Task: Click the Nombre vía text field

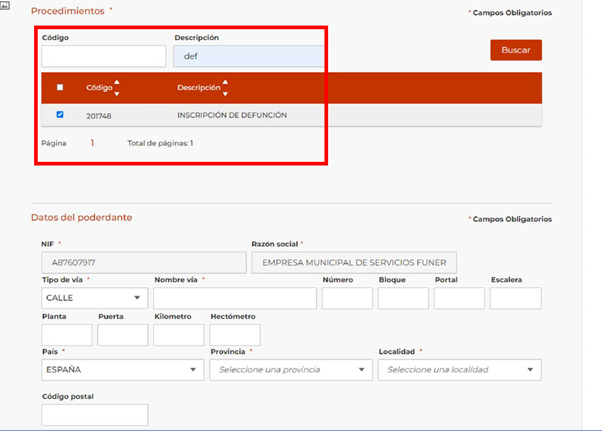Action: pyautogui.click(x=235, y=298)
